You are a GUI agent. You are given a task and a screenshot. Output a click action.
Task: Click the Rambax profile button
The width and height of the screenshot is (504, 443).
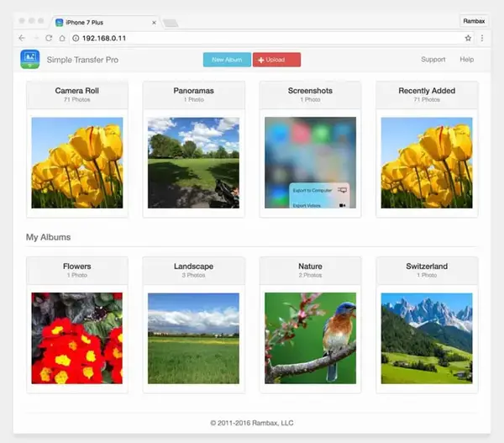pos(474,21)
